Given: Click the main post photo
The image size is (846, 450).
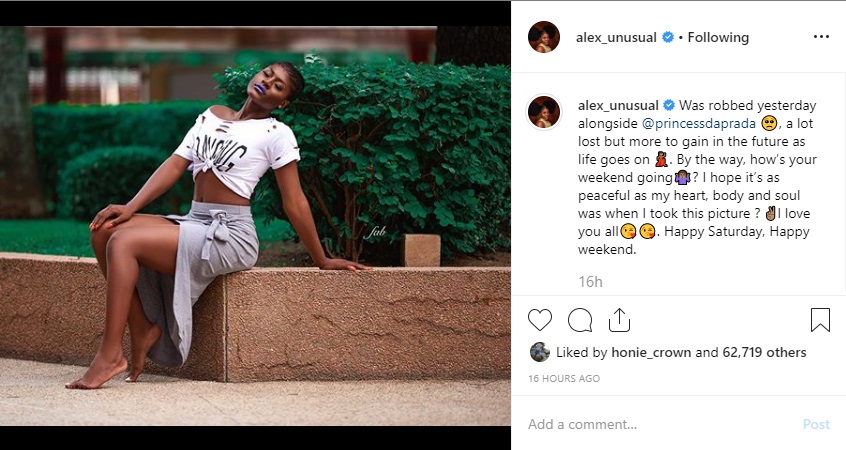Looking at the screenshot, I should click(x=255, y=225).
